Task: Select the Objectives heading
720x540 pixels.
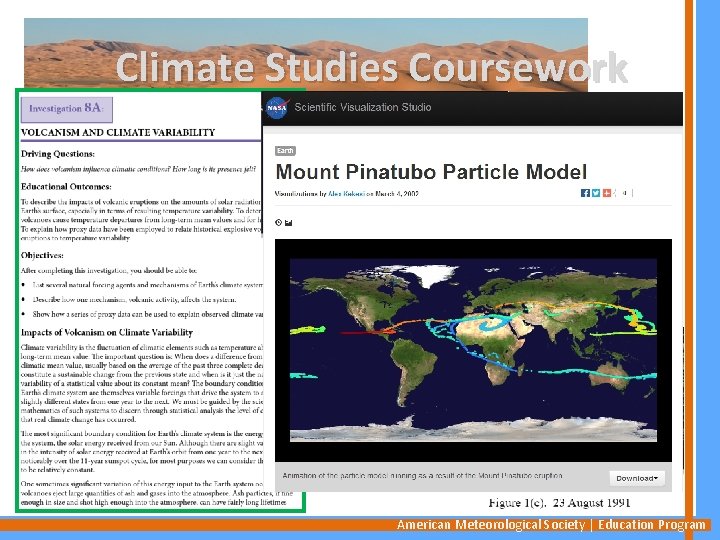Action: point(42,255)
